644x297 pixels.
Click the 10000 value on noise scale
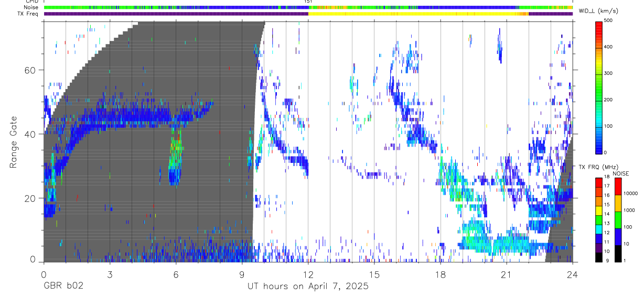631,193
